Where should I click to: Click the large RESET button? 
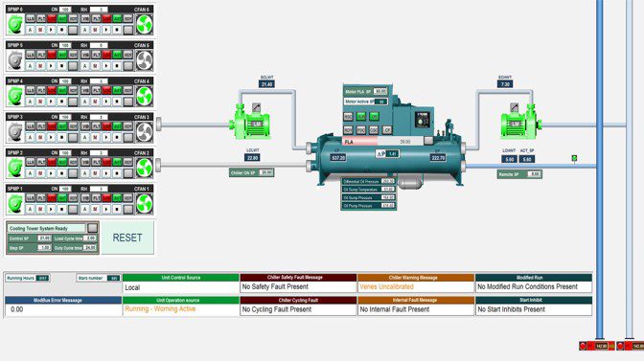[x=127, y=238]
